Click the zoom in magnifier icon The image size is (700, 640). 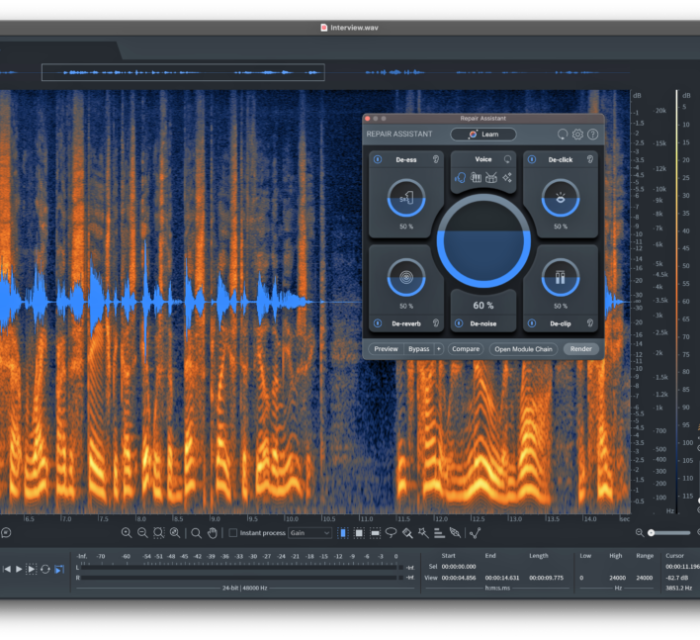(126, 533)
